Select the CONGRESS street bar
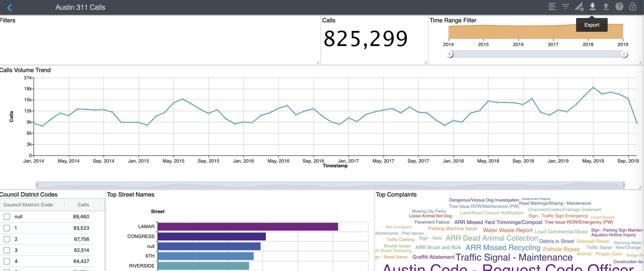This screenshot has height=271, width=644. click(x=212, y=236)
